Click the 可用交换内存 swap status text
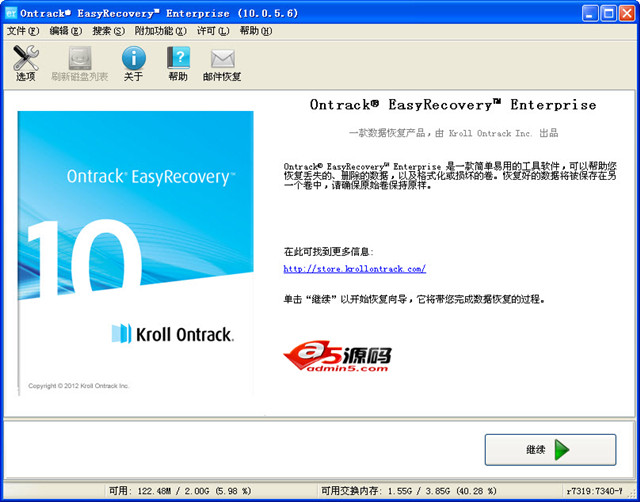This screenshot has height=502, width=640. [409, 491]
